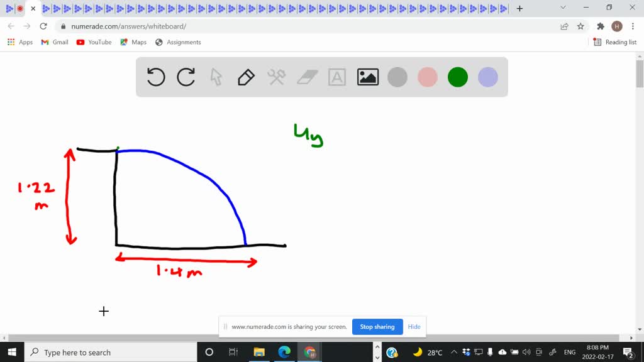Select the green color swatch
The image size is (644, 362).
(x=457, y=77)
